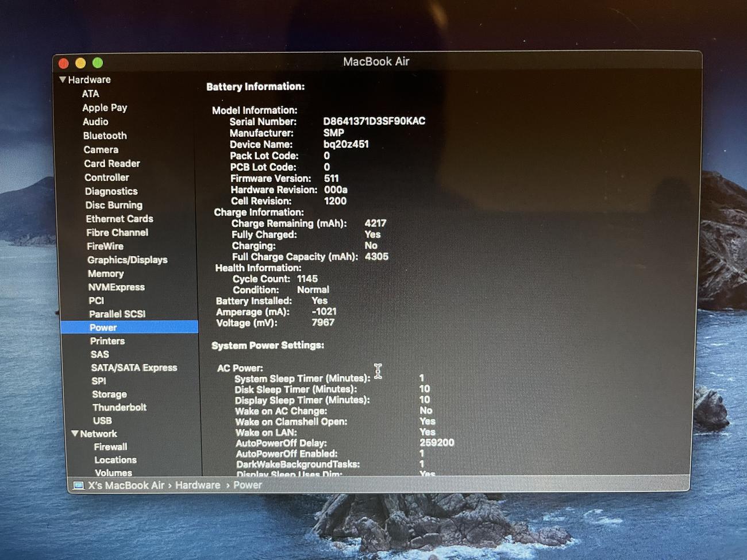Open USB device information
Viewport: 747px width, 560px height.
(x=102, y=420)
